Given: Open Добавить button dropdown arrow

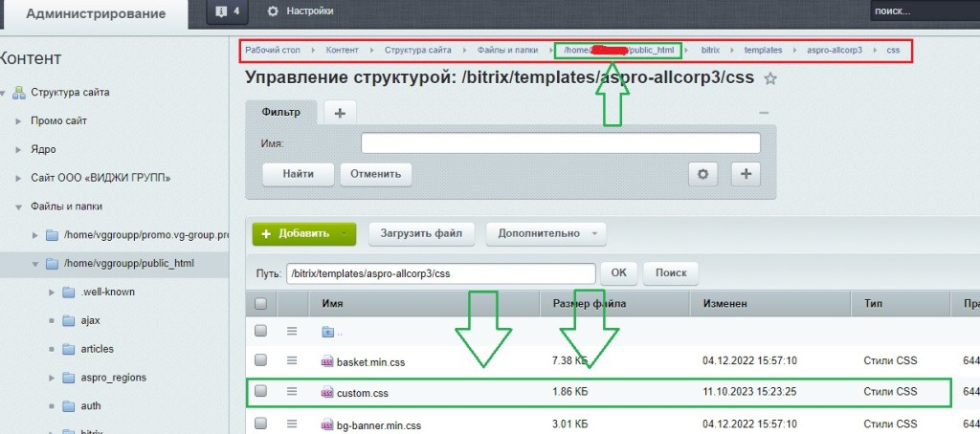Looking at the screenshot, I should 345,234.
